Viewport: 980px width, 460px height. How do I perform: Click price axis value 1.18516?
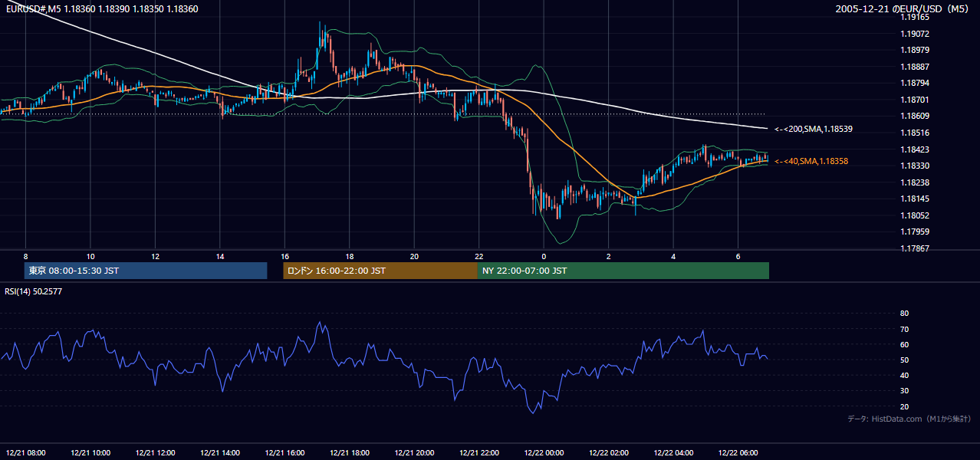(x=916, y=133)
